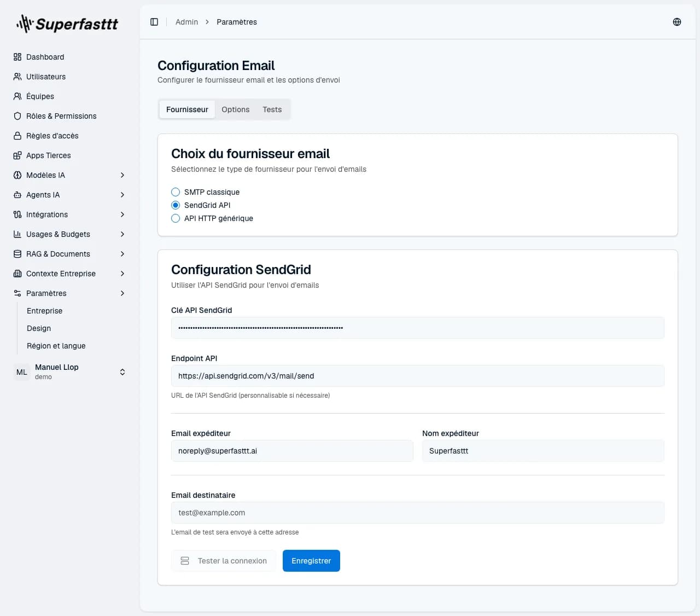Open Design settings submenu item
700x616 pixels.
tap(39, 328)
